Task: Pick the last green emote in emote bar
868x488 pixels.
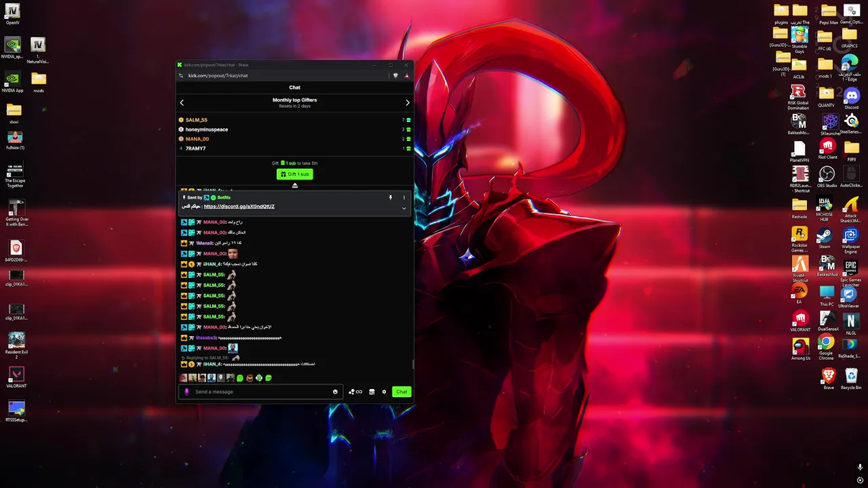Action: (269, 378)
